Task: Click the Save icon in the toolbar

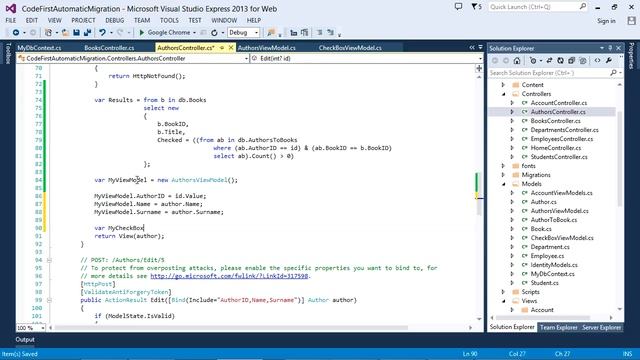Action: (x=76, y=32)
